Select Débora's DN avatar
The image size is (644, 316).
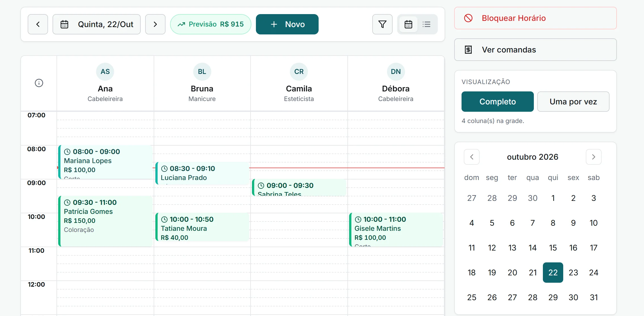(396, 72)
